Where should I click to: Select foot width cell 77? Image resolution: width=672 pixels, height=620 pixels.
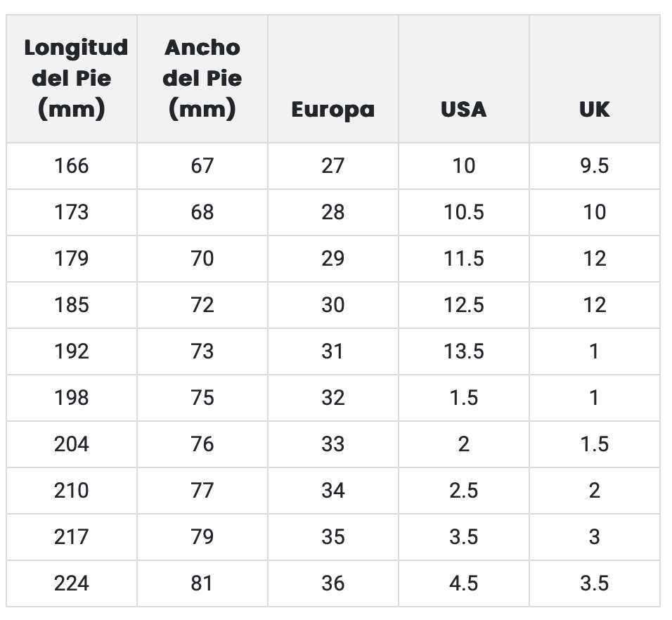coord(202,491)
